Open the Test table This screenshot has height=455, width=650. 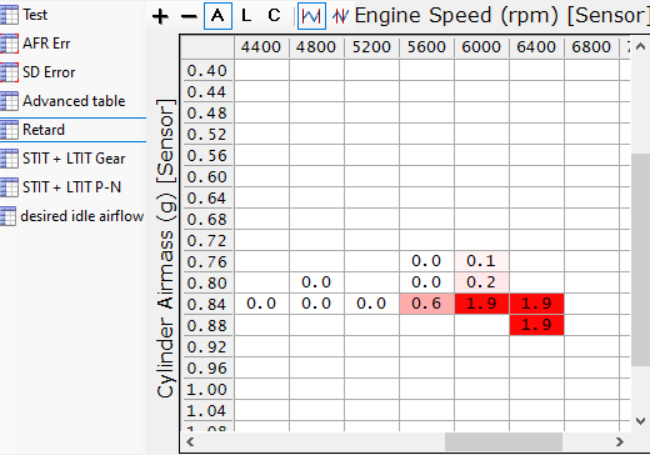point(35,15)
